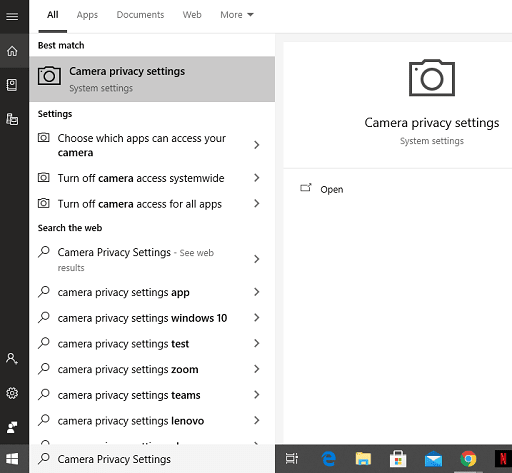Switch to the Apps tab
Image resolution: width=512 pixels, height=473 pixels.
(87, 15)
